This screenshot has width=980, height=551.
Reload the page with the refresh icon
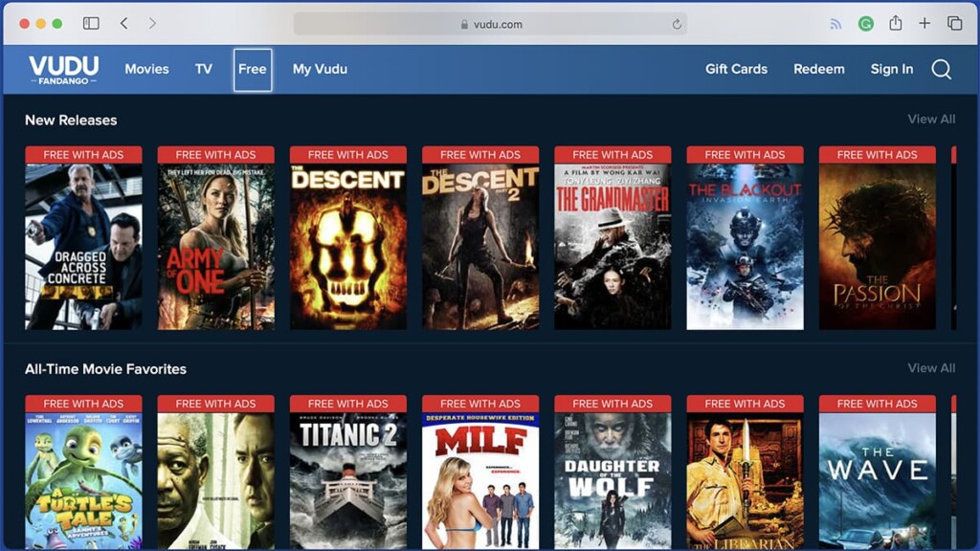pos(677,24)
